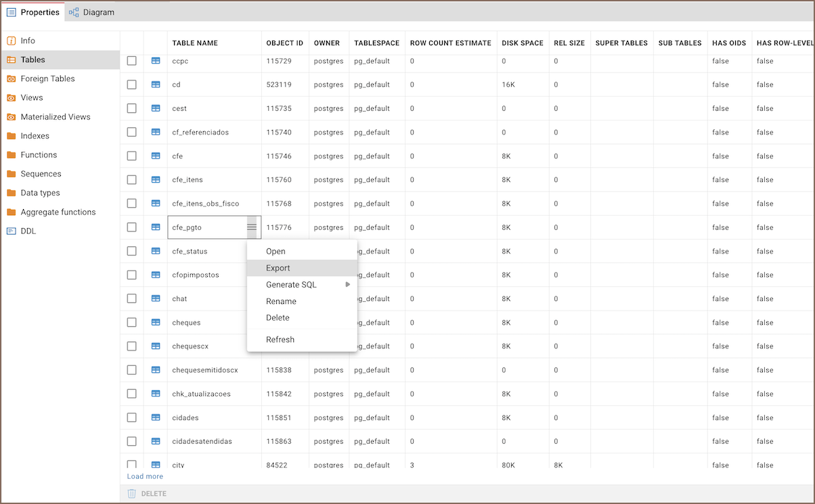Click the trash icon in bottom bar
Image resolution: width=815 pixels, height=504 pixels.
[x=132, y=494]
